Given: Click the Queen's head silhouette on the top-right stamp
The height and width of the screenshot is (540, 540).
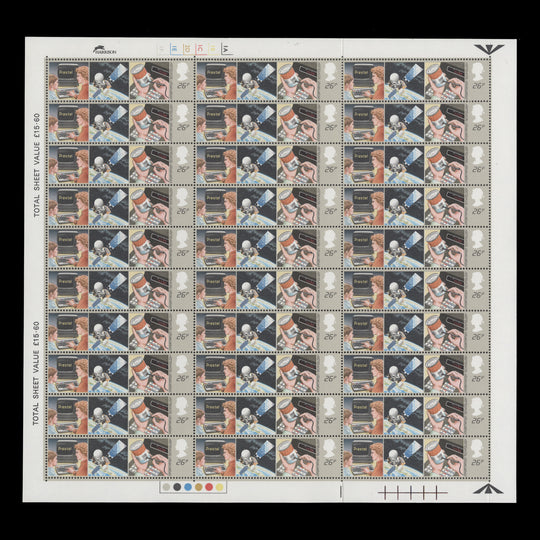Looking at the screenshot, I should tap(478, 72).
